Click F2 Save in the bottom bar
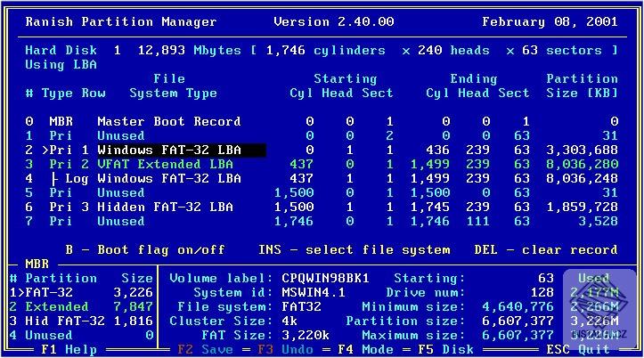The image size is (644, 358). pyautogui.click(x=205, y=350)
